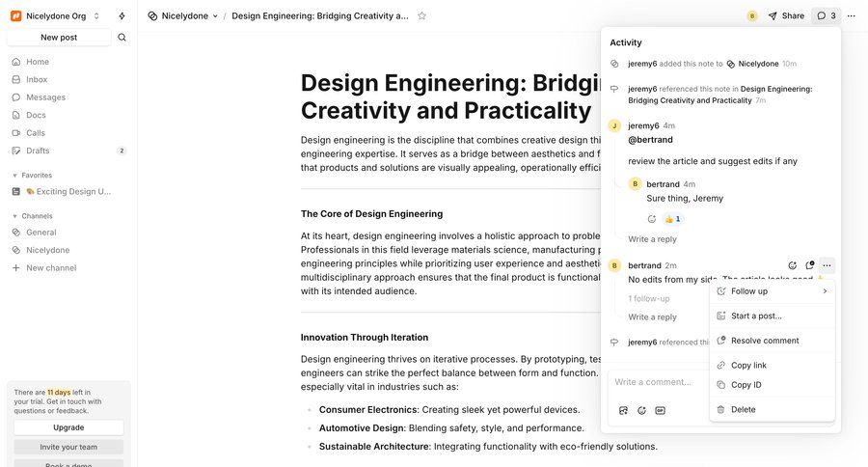Open emoji picker in comment box toolbar
Image resolution: width=868 pixels, height=467 pixels.
coord(641,410)
